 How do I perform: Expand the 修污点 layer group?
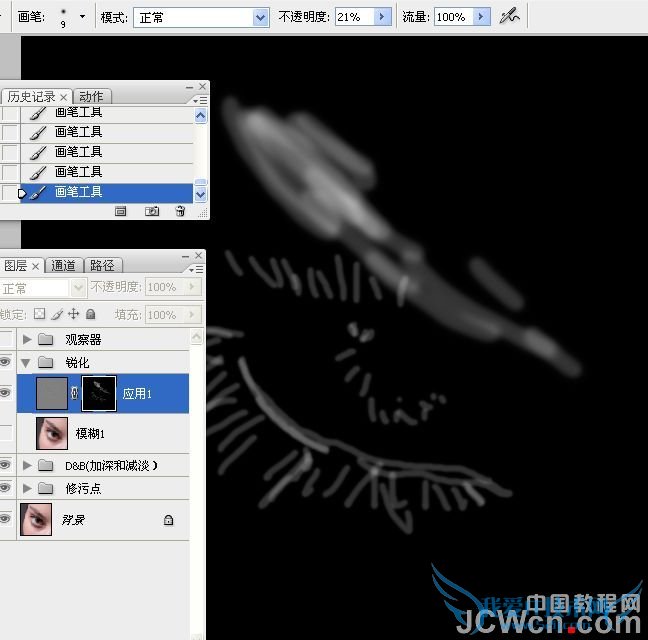[27, 489]
